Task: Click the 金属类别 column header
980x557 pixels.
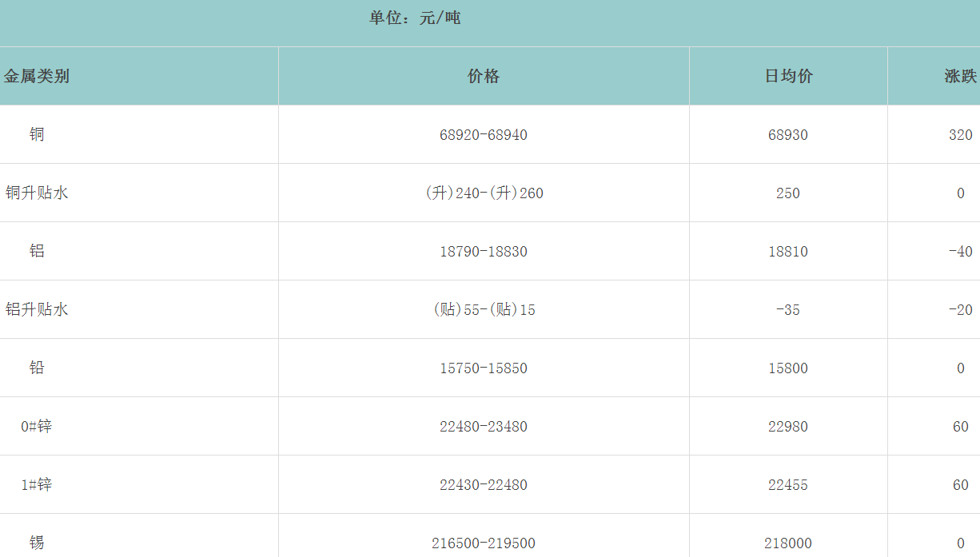Action: 37,77
